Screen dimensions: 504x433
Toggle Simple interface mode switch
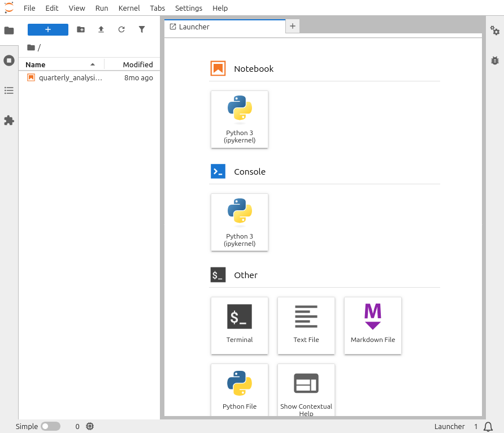pos(50,426)
